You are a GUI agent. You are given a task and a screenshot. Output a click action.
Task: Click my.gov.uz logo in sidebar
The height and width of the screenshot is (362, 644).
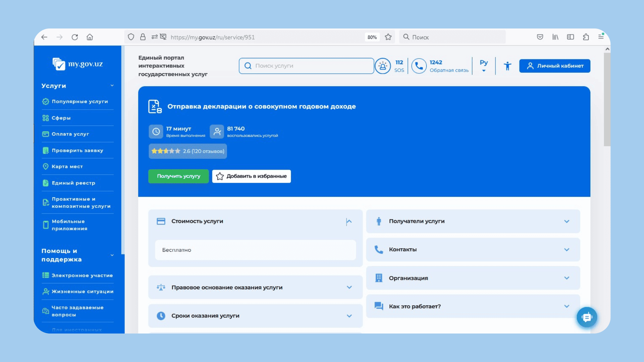click(x=77, y=64)
